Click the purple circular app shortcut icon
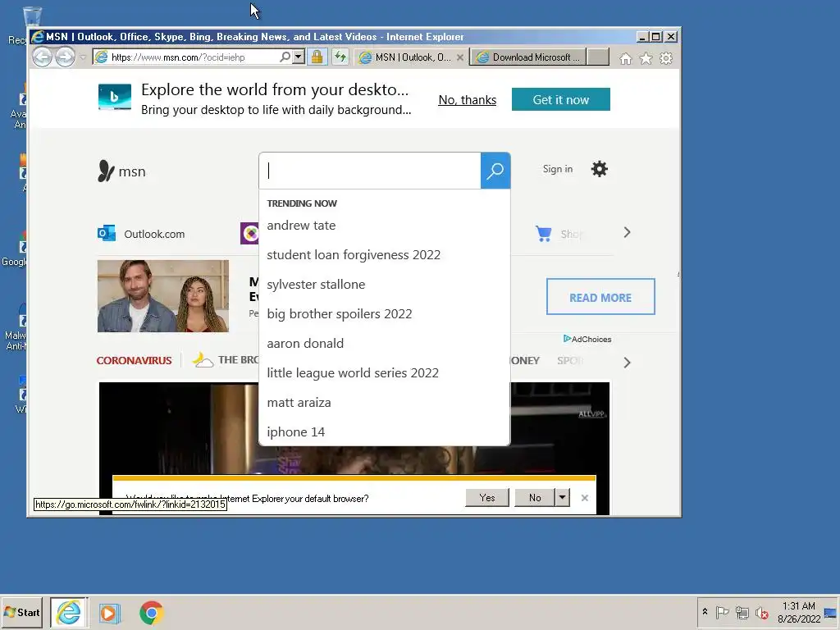 click(x=249, y=233)
